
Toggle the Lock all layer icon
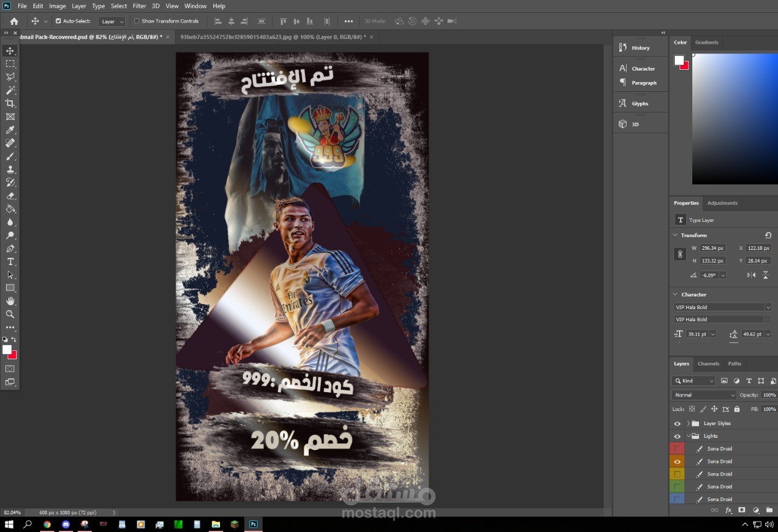coord(737,409)
